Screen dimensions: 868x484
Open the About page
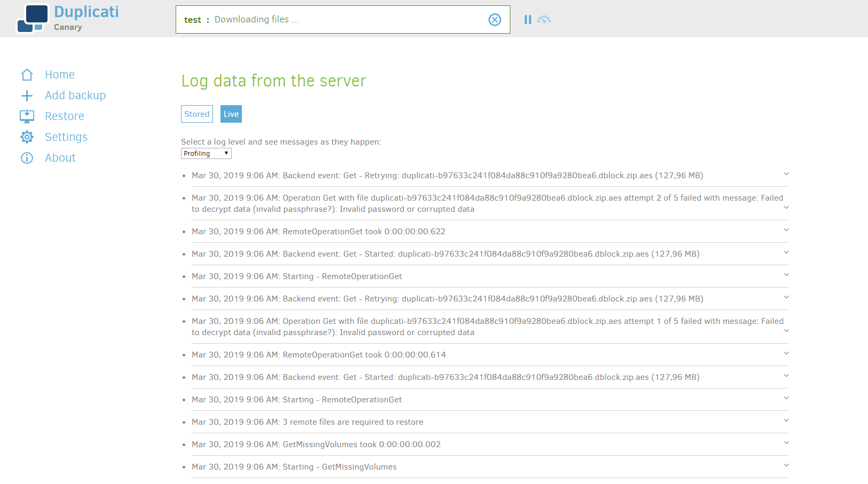coord(60,157)
